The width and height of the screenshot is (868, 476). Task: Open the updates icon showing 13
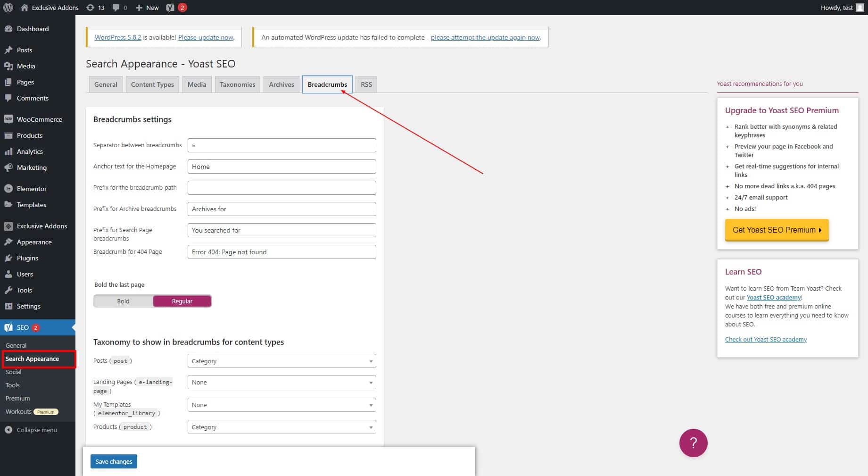tap(90, 8)
